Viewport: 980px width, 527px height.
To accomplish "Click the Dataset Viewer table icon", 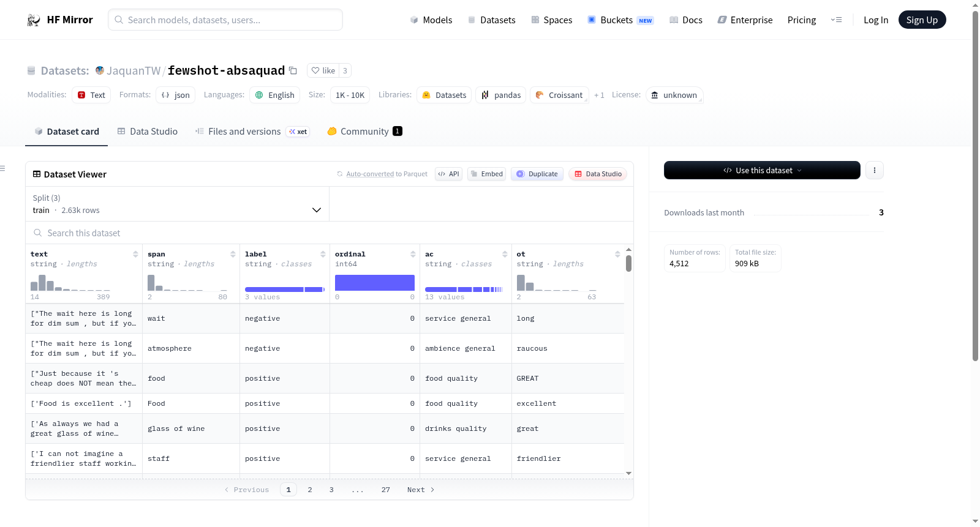I will pos(37,174).
